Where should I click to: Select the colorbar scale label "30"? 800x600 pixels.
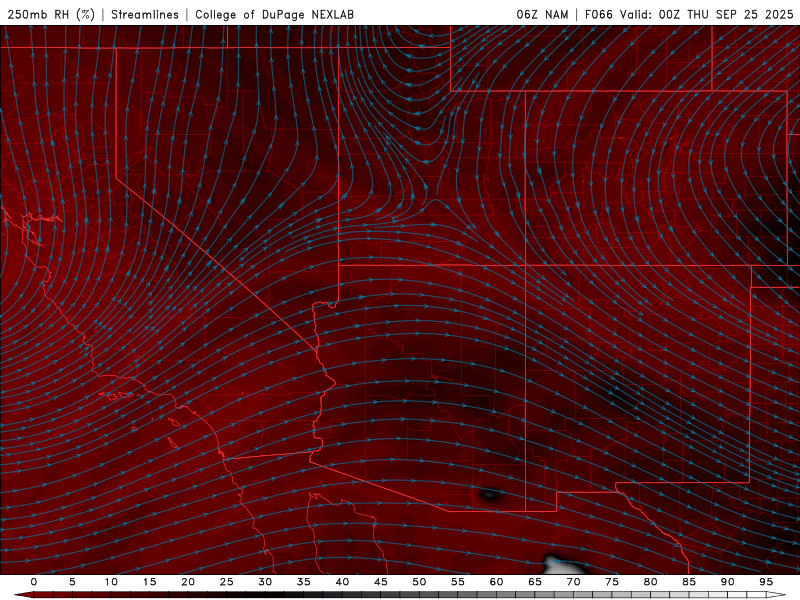265,582
